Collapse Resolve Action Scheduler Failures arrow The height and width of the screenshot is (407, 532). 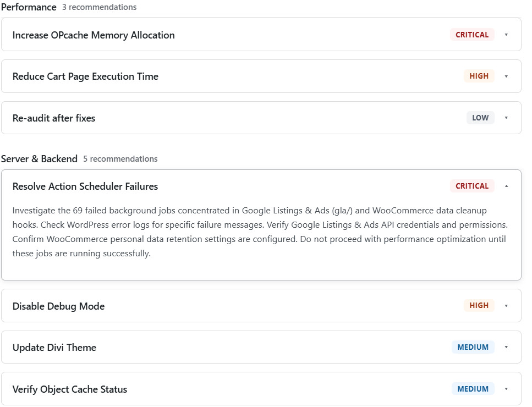(506, 186)
